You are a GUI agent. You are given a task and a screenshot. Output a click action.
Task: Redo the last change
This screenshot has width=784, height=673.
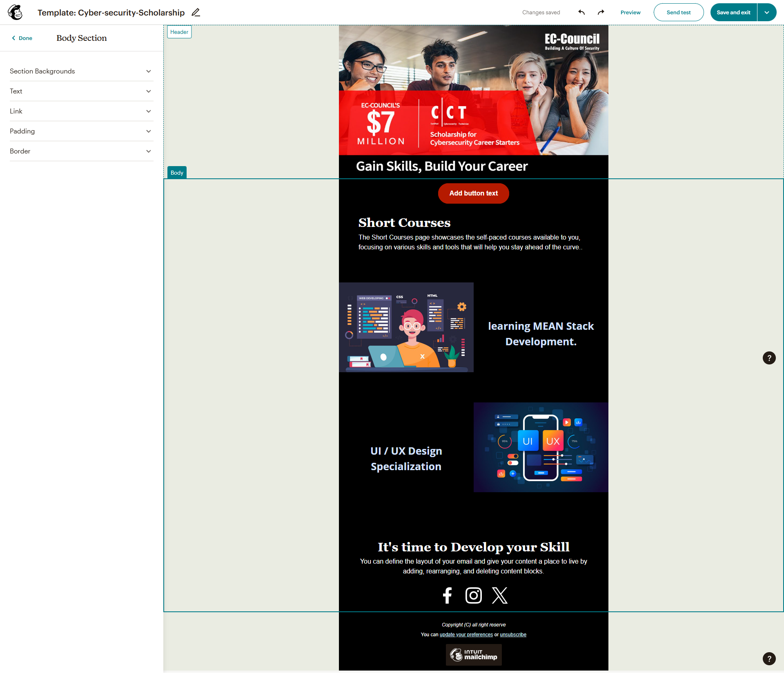pyautogui.click(x=600, y=12)
